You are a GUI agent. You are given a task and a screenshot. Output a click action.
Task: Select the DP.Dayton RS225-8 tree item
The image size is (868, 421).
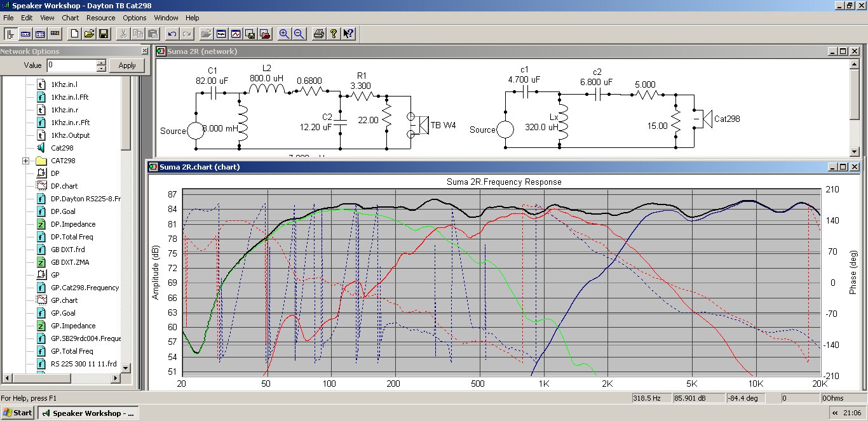(86, 199)
